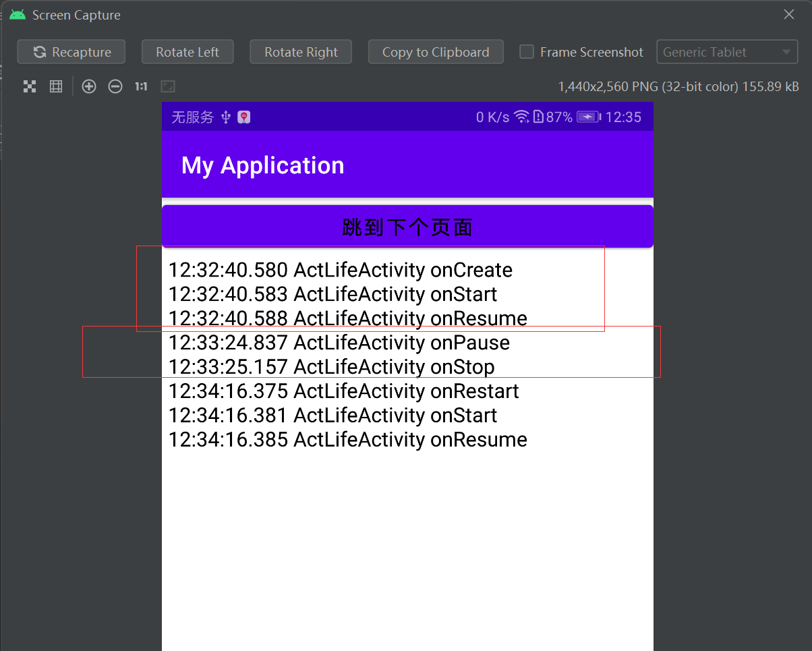Select the 12:33:24.837 onPause log line

pos(339,343)
